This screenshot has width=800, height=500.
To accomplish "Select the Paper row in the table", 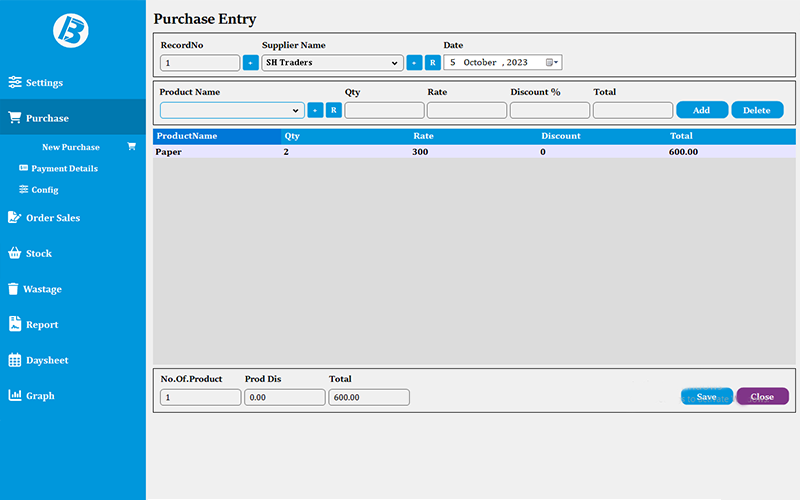I will pos(474,152).
